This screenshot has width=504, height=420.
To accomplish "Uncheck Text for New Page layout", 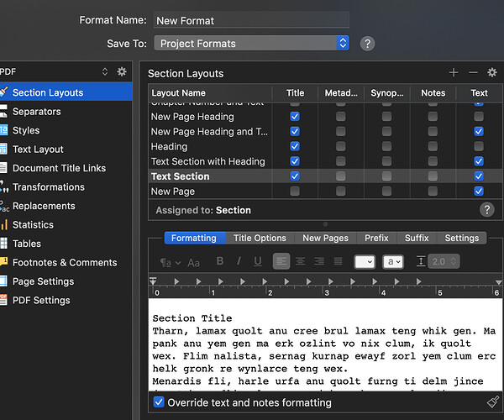I will coord(479,191).
